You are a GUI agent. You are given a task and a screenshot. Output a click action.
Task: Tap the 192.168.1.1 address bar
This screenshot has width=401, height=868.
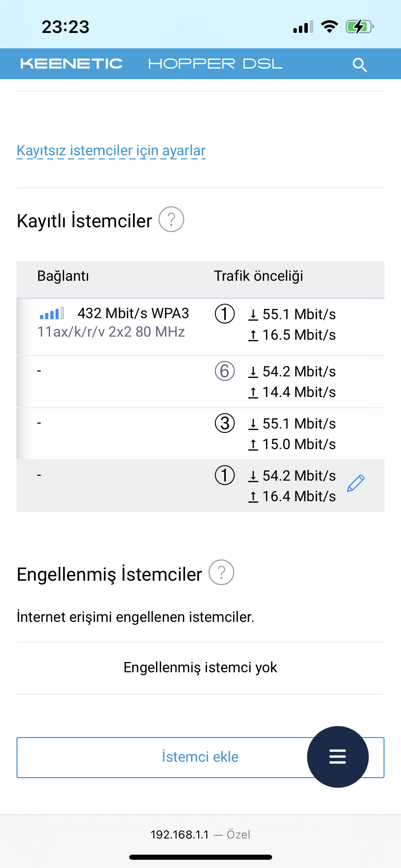(x=200, y=834)
